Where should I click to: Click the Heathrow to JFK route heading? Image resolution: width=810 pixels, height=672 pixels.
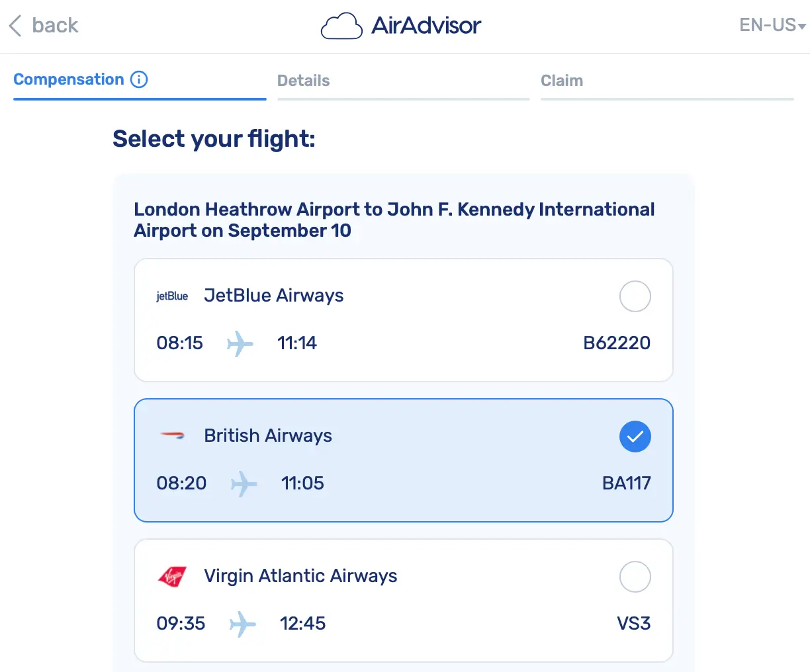(x=394, y=220)
